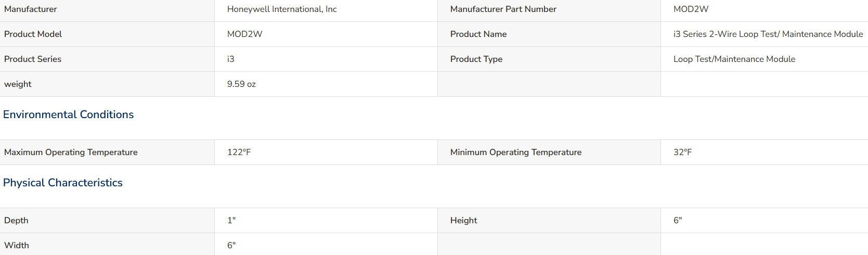Select the Honeywell International, Inc value

tap(282, 9)
